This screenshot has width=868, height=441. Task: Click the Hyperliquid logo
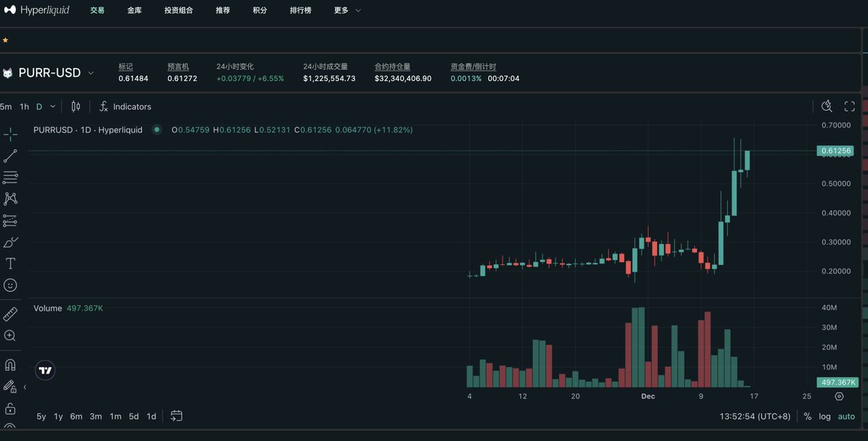(37, 10)
